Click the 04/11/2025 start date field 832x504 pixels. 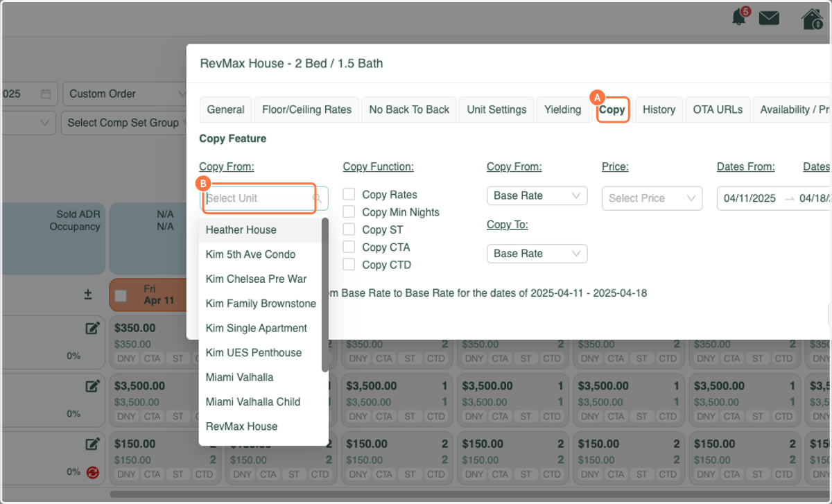[749, 198]
